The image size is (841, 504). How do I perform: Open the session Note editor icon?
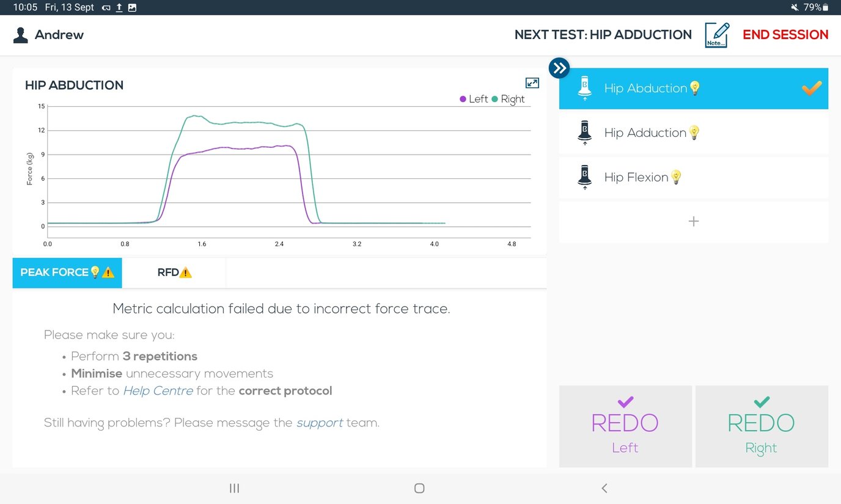point(716,35)
